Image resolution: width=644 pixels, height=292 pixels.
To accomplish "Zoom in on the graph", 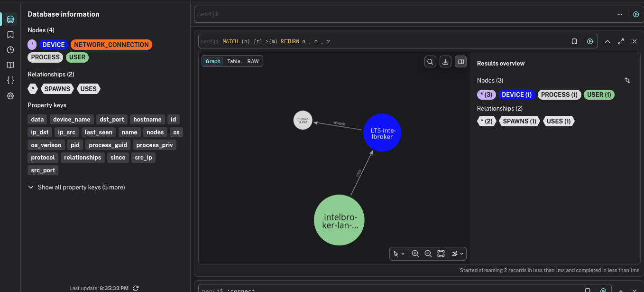I will click(x=415, y=254).
